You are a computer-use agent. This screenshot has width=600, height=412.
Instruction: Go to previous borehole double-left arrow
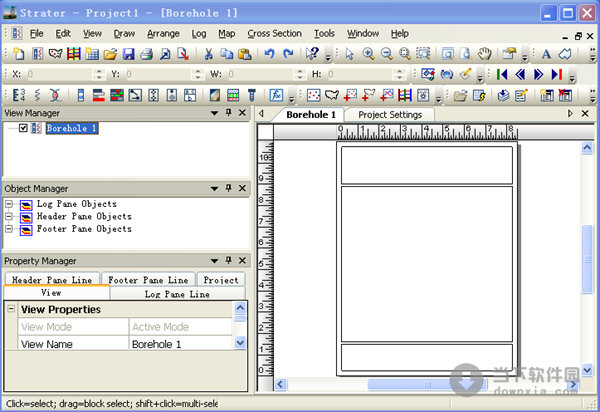(x=520, y=74)
